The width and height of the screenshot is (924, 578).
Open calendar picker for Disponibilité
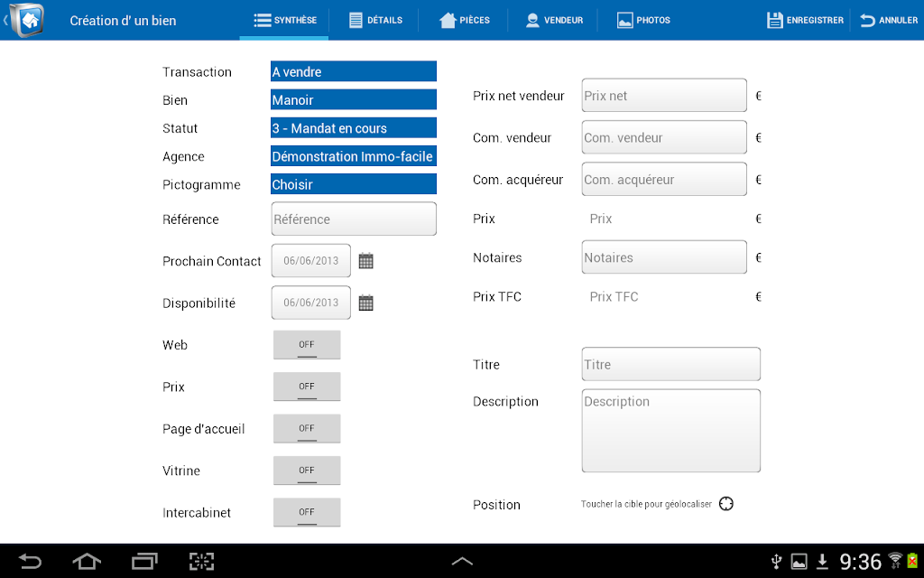pyautogui.click(x=366, y=303)
